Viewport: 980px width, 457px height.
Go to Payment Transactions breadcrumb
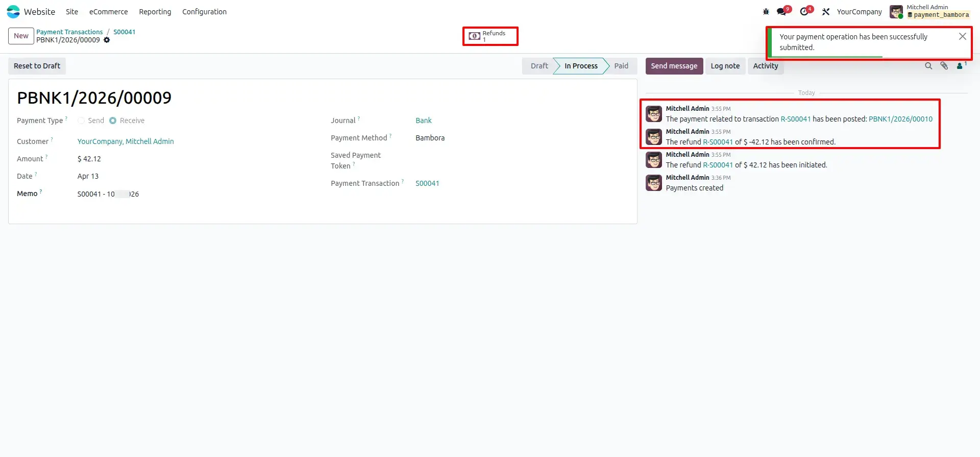tap(69, 32)
